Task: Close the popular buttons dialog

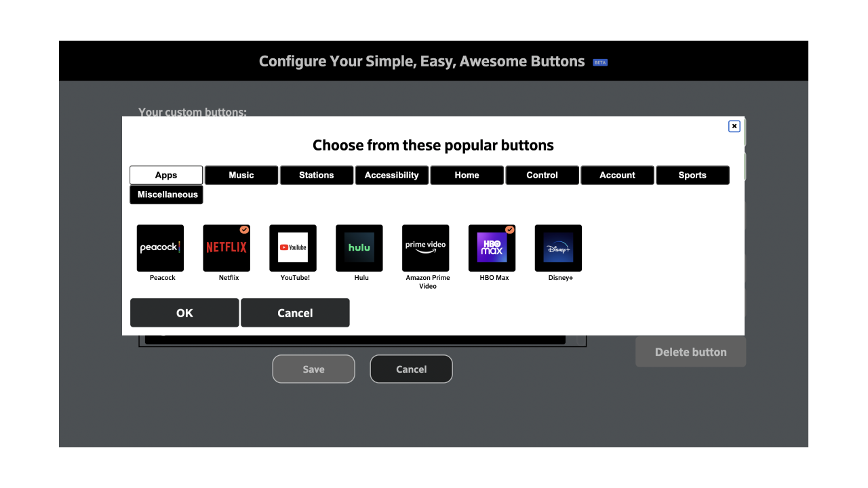Action: pyautogui.click(x=734, y=126)
